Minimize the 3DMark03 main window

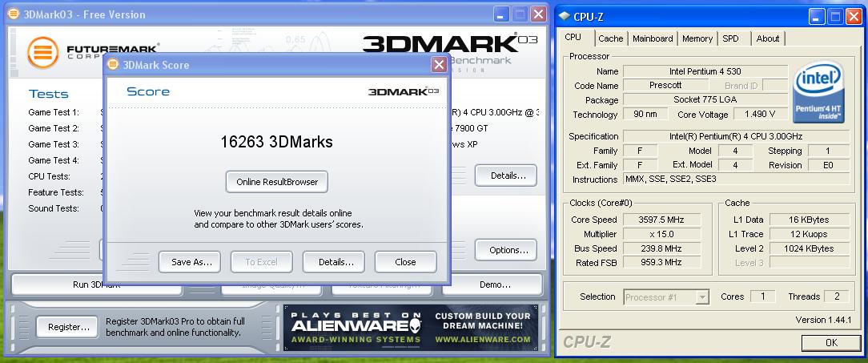click(501, 14)
